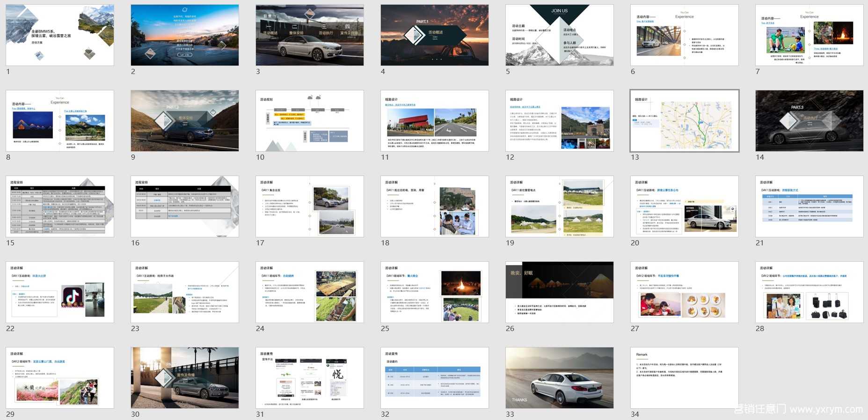Select slide 16, the second 流程安排 table
The image size is (868, 420).
[x=185, y=206]
